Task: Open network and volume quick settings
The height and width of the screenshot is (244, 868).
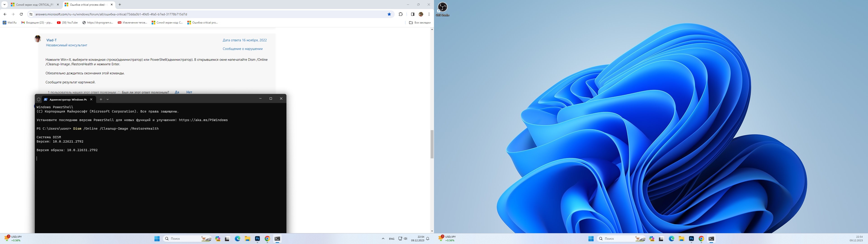Action: (x=403, y=239)
